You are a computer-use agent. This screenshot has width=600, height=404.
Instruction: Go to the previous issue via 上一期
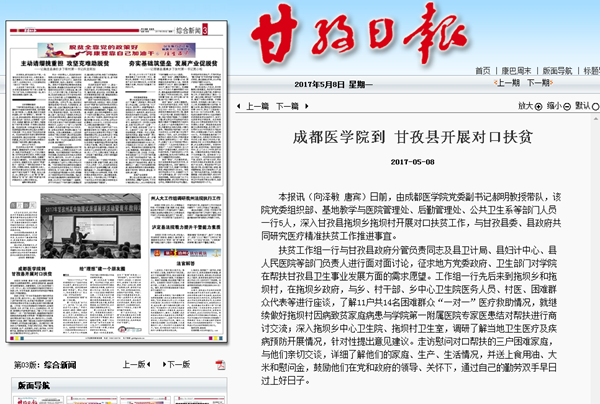click(x=507, y=83)
